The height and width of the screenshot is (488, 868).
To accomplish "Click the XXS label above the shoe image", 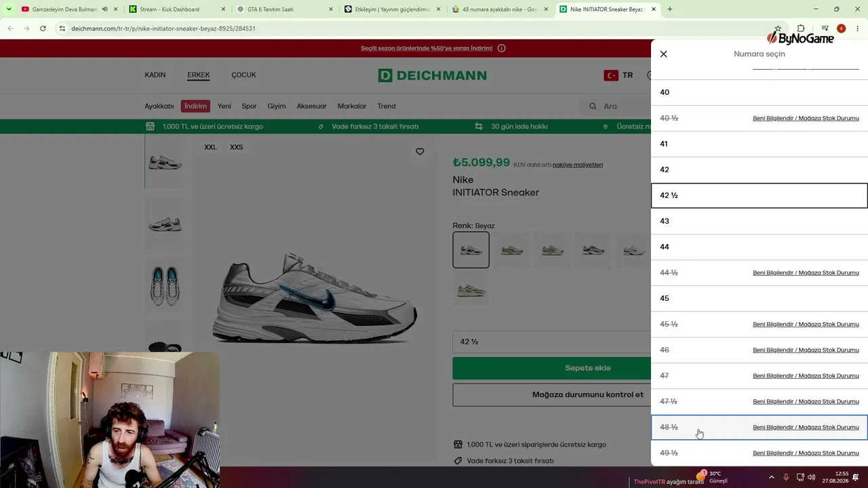I will click(x=237, y=147).
